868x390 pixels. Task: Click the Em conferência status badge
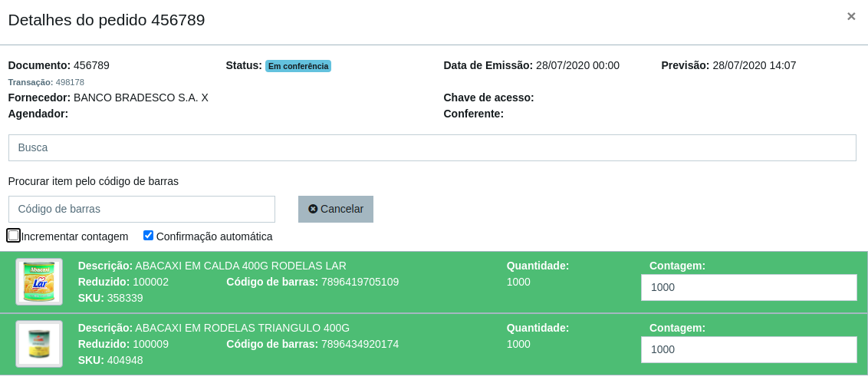pos(298,66)
